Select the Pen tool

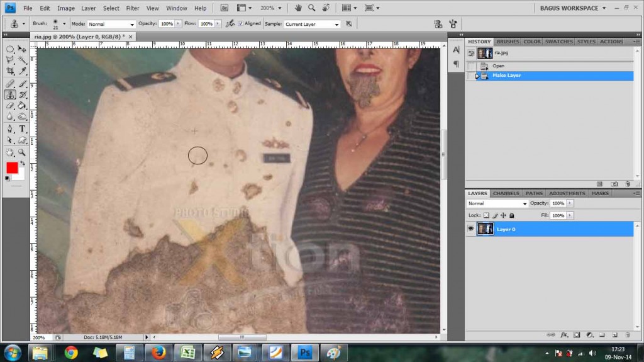click(10, 129)
